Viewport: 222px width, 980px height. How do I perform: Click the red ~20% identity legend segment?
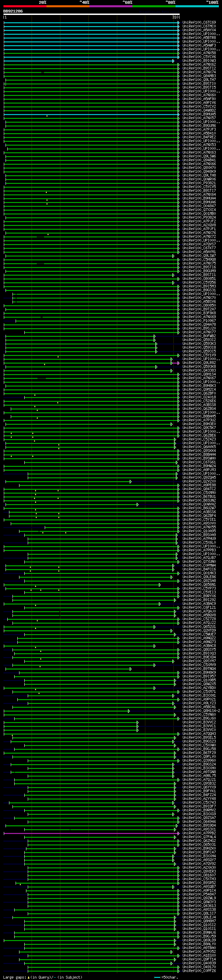tap(25, 7)
